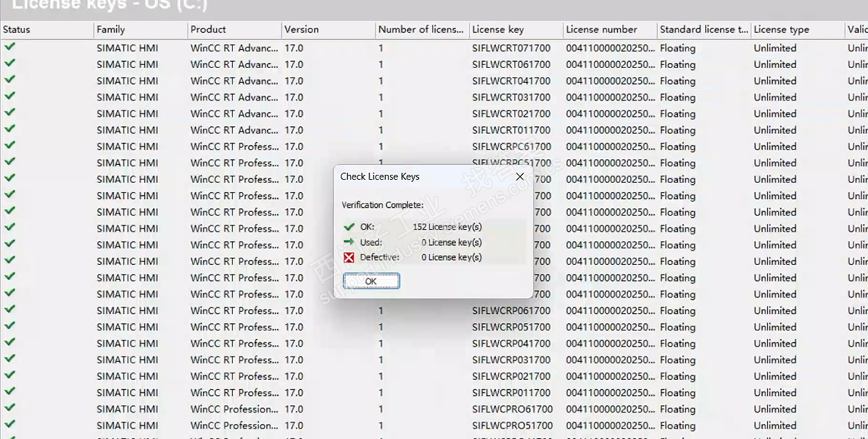Click status checkmark of row SIFLWCRPC61700
This screenshot has width=868, height=439.
[x=10, y=146]
